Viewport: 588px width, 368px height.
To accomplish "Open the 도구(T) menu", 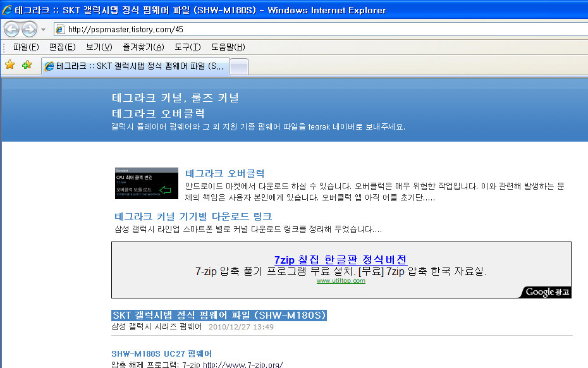I will pos(188,47).
